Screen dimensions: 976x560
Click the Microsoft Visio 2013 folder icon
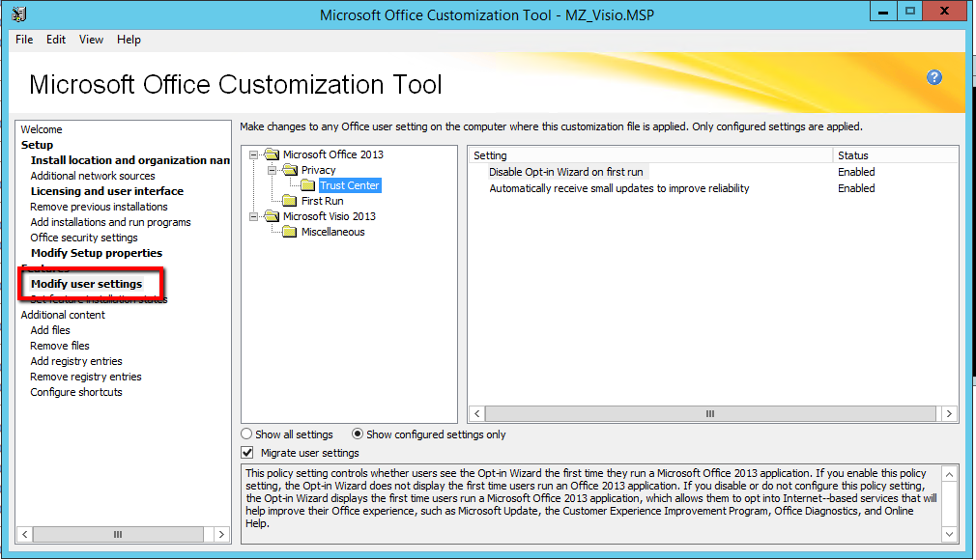[271, 216]
